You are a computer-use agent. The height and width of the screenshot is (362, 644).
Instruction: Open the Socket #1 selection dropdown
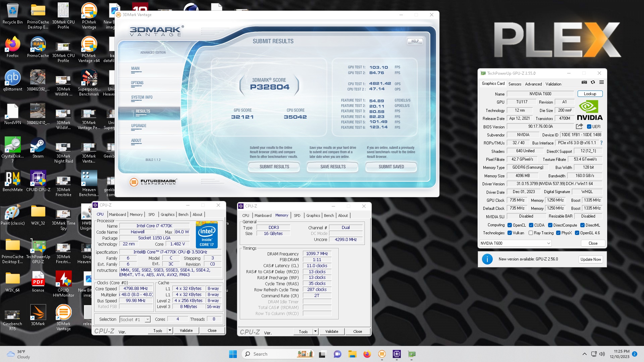(x=135, y=319)
